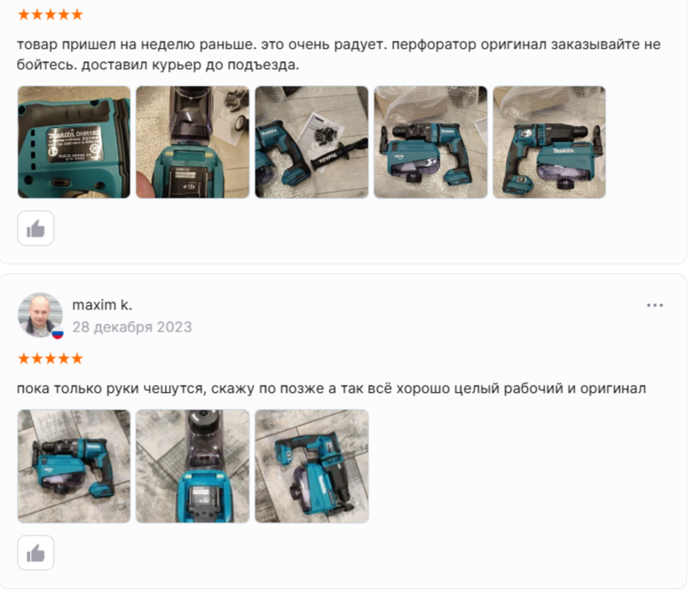Open fifth photo in first review
Image resolution: width=700 pixels, height=595 pixels.
coord(549,142)
